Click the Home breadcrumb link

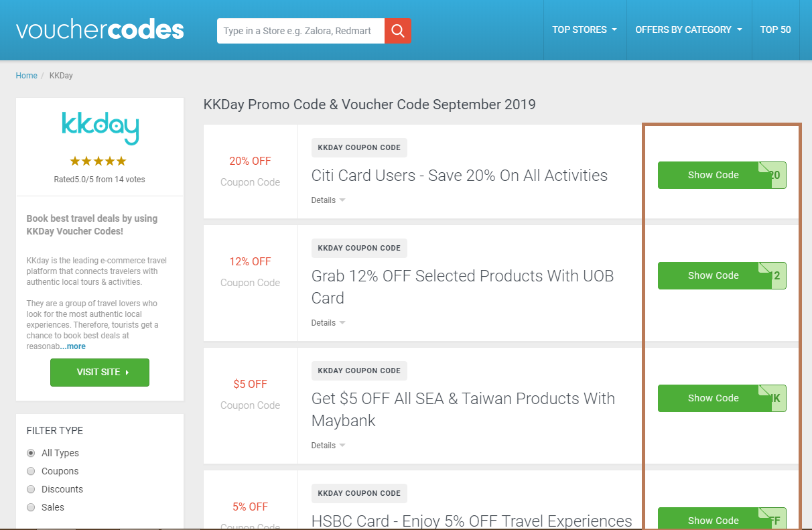[x=27, y=76]
